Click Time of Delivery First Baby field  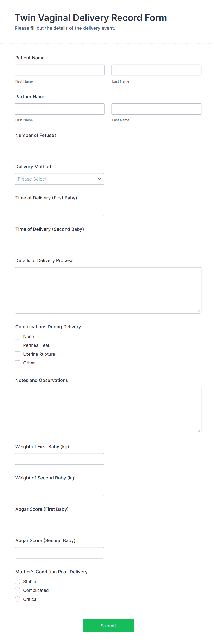[x=59, y=210]
